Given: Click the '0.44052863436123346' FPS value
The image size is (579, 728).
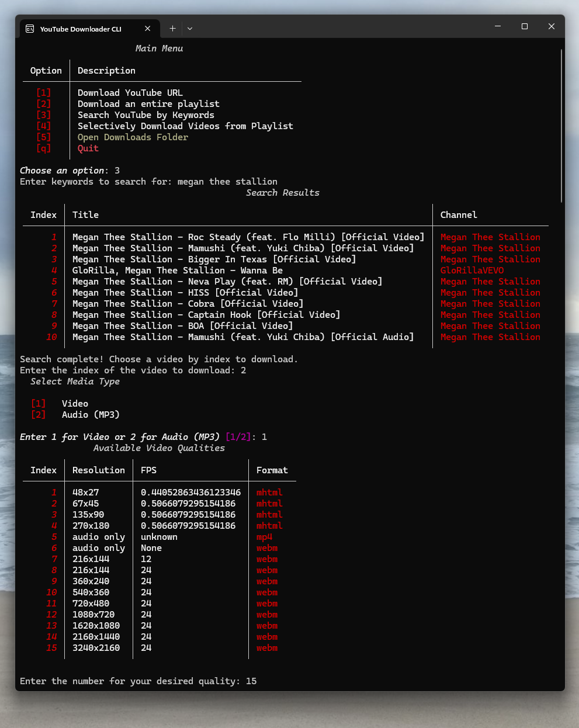Looking at the screenshot, I should pos(190,493).
